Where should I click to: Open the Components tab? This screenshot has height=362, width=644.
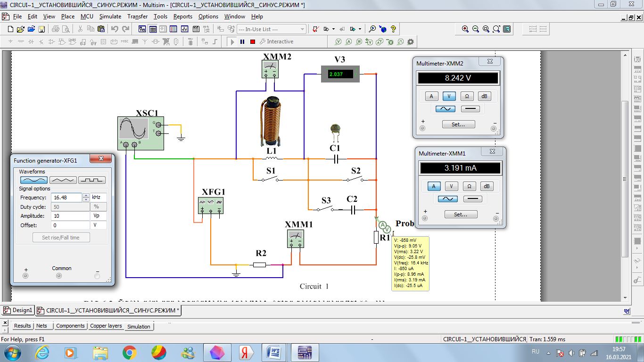[70, 326]
